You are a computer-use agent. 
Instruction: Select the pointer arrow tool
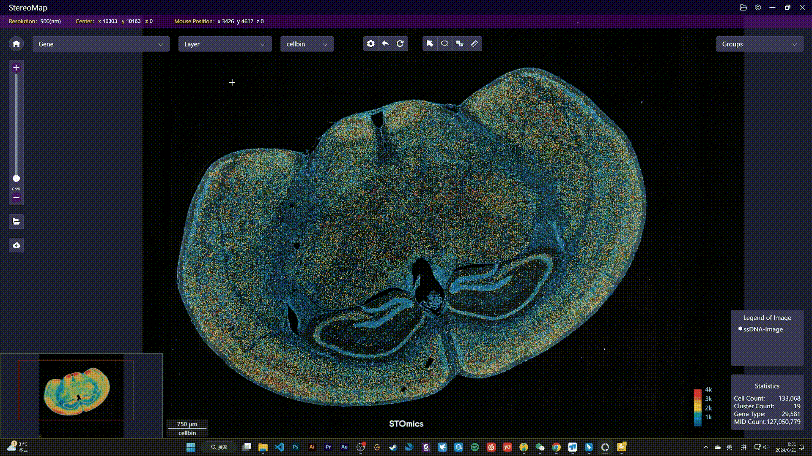pos(429,44)
